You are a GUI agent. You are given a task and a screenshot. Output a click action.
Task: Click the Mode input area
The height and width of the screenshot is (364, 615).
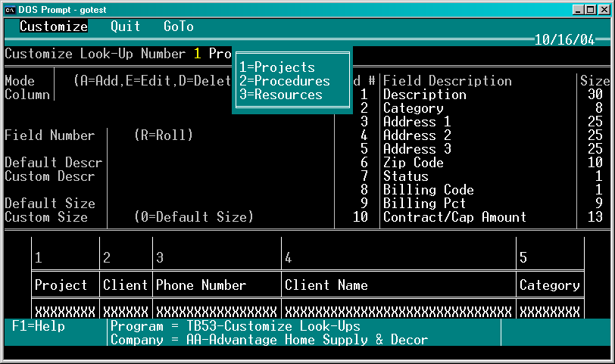(62, 81)
